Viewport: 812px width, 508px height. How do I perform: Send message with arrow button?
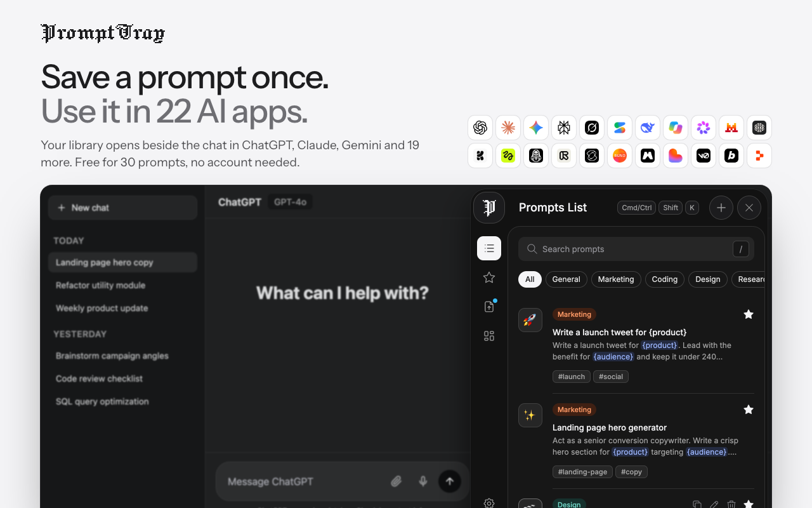(x=450, y=481)
